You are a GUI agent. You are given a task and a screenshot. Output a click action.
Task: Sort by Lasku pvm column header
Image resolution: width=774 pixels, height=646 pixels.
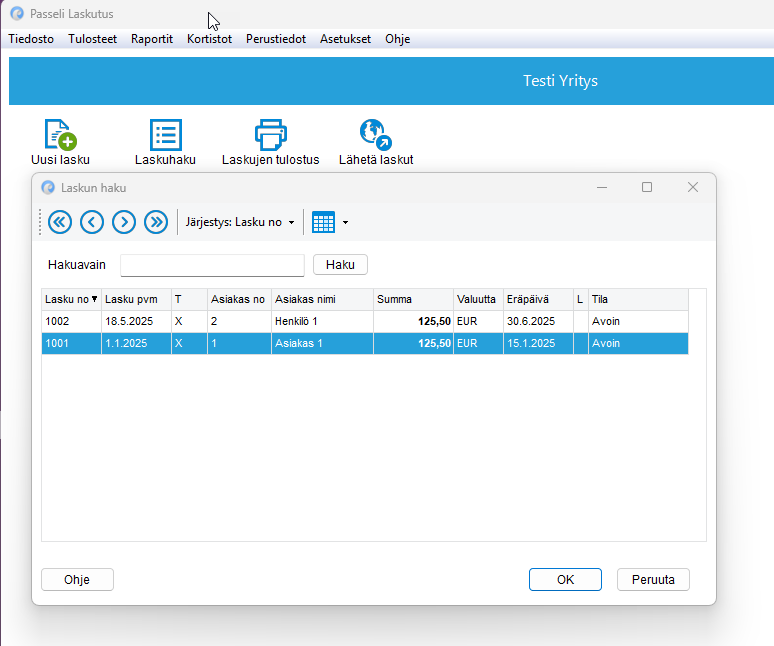(x=136, y=299)
